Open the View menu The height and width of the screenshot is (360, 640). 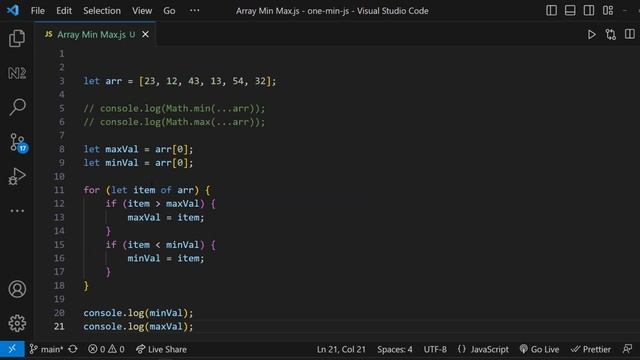tap(142, 11)
